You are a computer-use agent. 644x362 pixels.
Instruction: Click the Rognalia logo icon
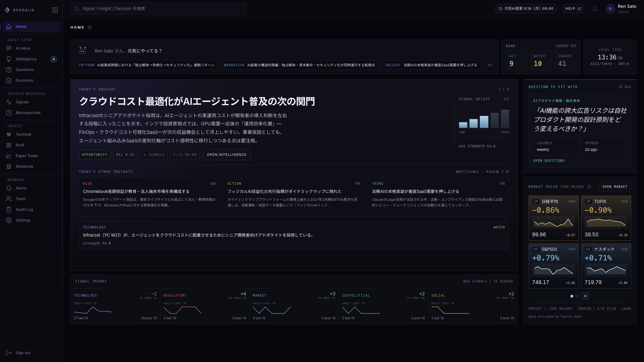[7, 10]
